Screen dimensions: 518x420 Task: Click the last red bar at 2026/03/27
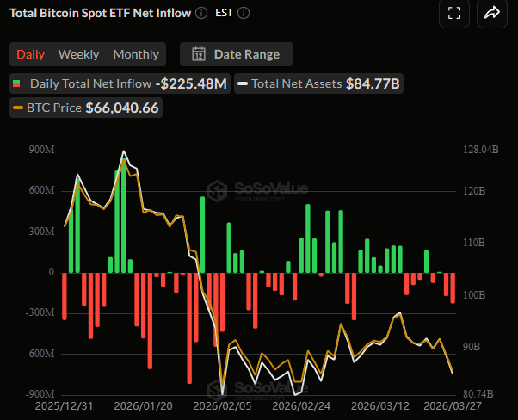(x=453, y=287)
